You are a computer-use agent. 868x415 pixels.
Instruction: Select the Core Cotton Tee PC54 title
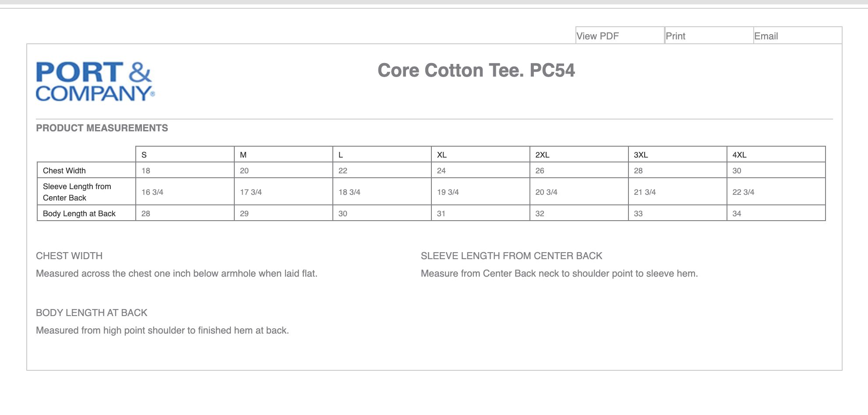click(x=476, y=70)
